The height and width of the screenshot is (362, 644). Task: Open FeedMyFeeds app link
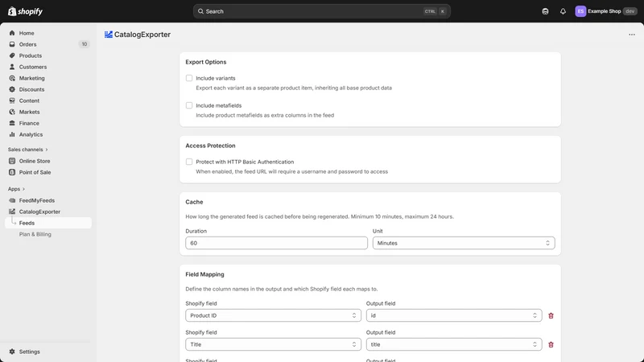(x=36, y=200)
